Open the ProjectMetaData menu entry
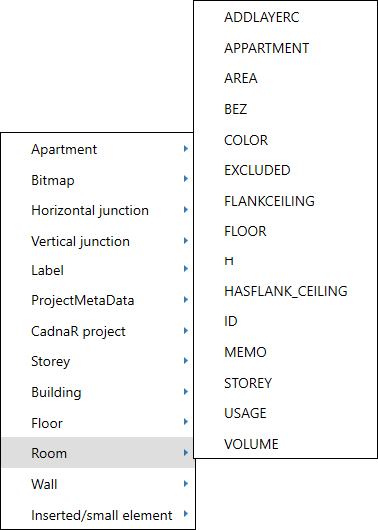 pos(98,300)
